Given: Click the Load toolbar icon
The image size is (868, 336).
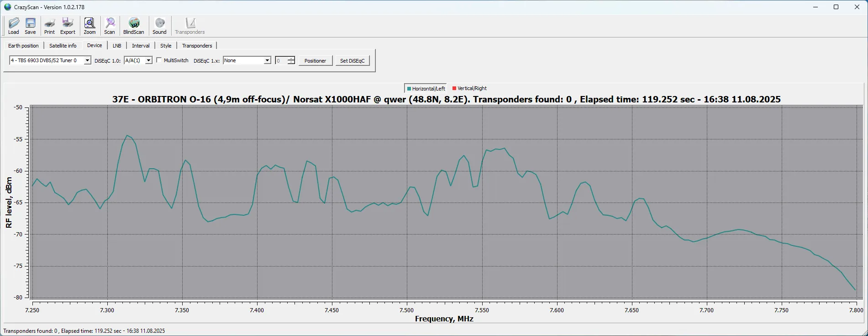Looking at the screenshot, I should tap(14, 26).
